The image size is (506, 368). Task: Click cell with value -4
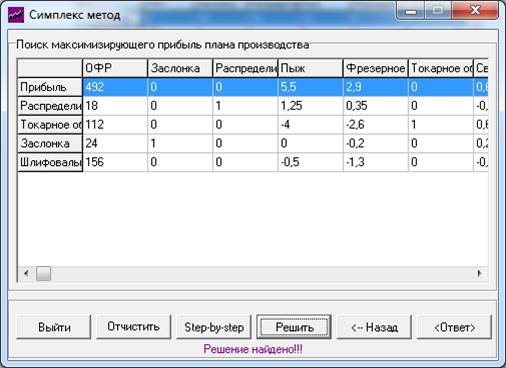(x=310, y=124)
